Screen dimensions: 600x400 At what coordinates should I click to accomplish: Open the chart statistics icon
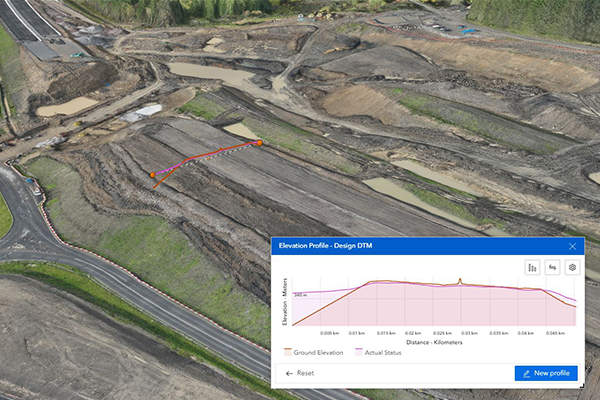(533, 267)
